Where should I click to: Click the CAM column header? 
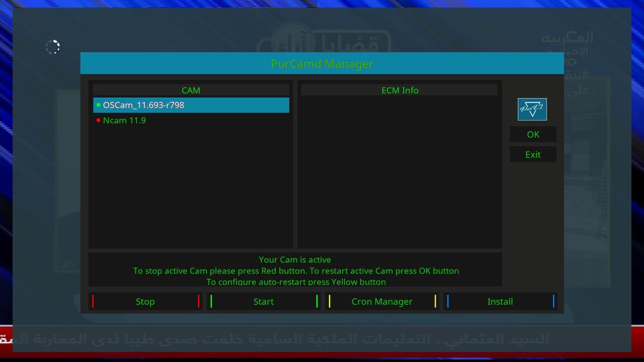point(191,90)
